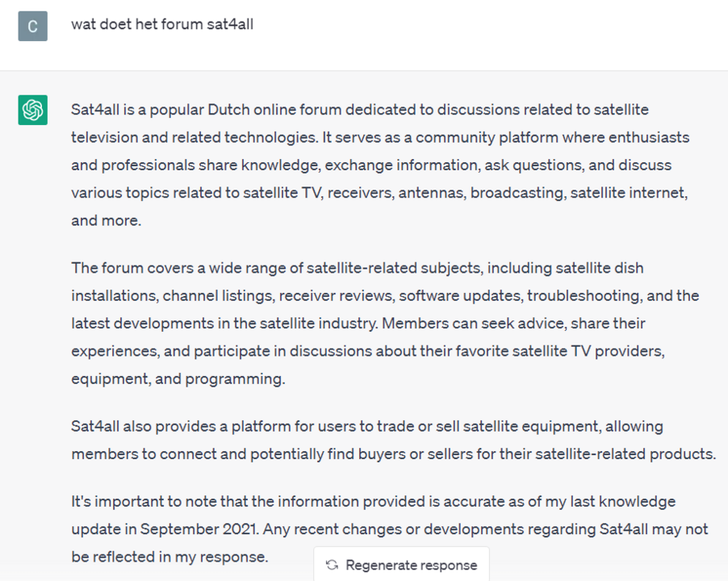This screenshot has height=581, width=728.
Task: Click the ChatGPT logo avatar
Action: 33,110
